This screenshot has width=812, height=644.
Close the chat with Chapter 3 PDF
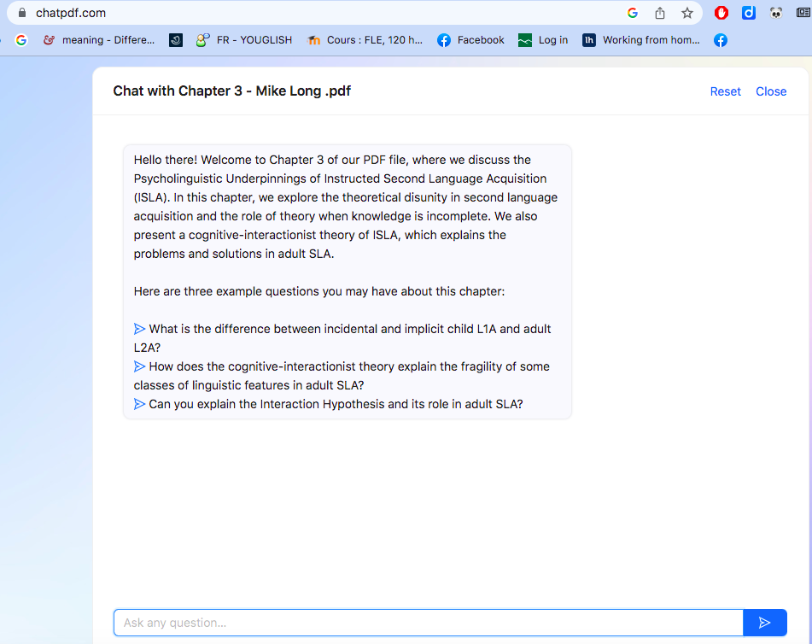tap(770, 91)
